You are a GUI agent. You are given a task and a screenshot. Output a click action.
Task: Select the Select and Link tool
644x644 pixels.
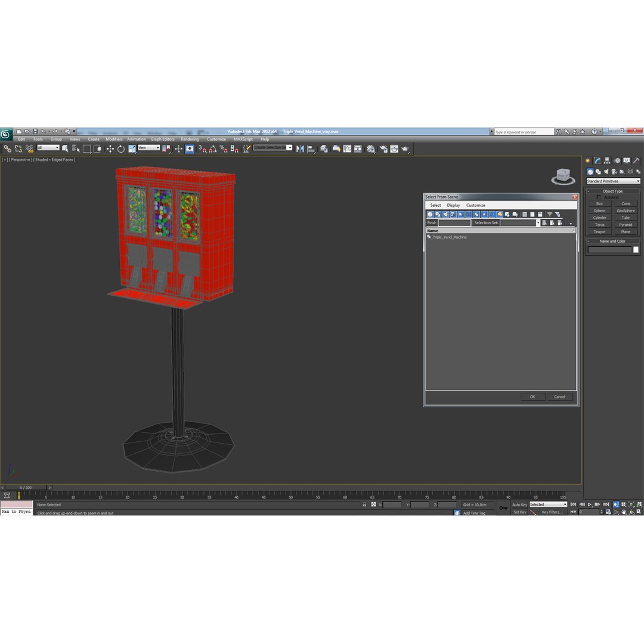(x=7, y=148)
